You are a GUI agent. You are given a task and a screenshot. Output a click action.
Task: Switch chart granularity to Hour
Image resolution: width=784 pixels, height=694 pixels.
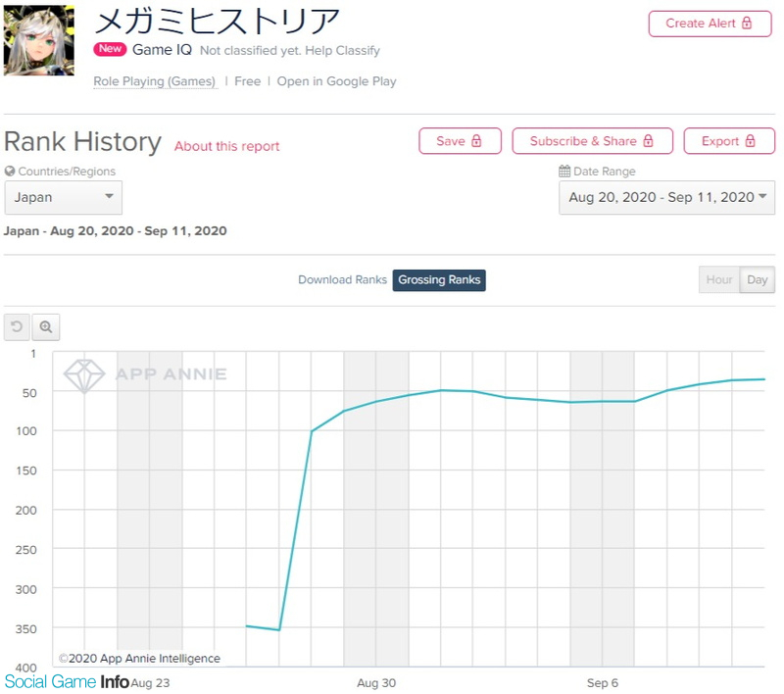click(x=719, y=279)
